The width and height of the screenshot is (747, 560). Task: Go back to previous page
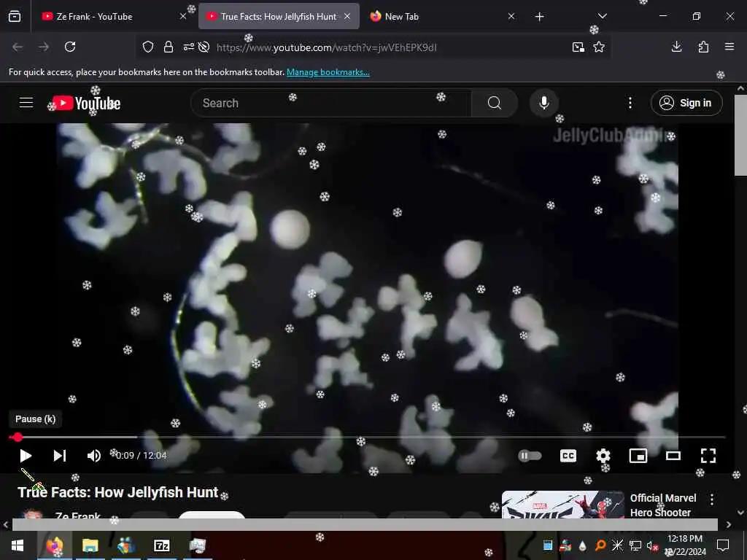click(x=18, y=47)
